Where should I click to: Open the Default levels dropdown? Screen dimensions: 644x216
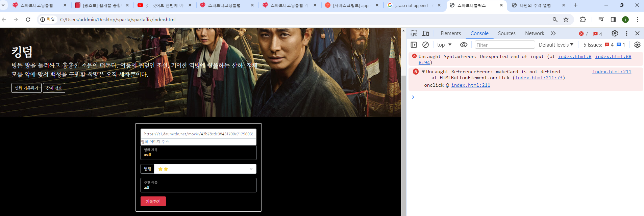pos(556,45)
